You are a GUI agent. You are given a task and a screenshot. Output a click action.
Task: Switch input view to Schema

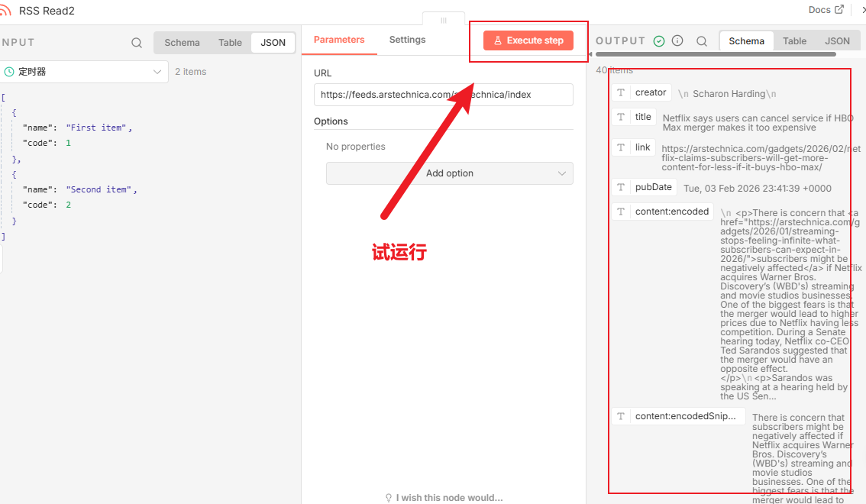[182, 43]
